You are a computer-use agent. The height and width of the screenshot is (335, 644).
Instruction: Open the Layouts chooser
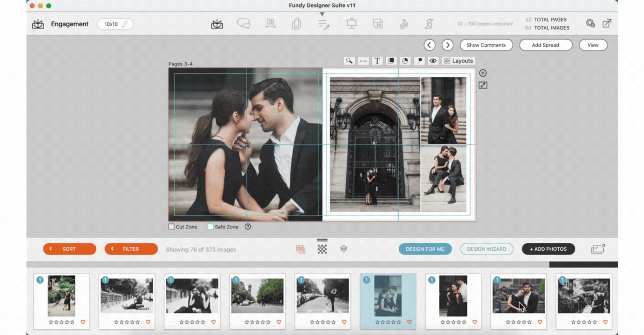458,61
